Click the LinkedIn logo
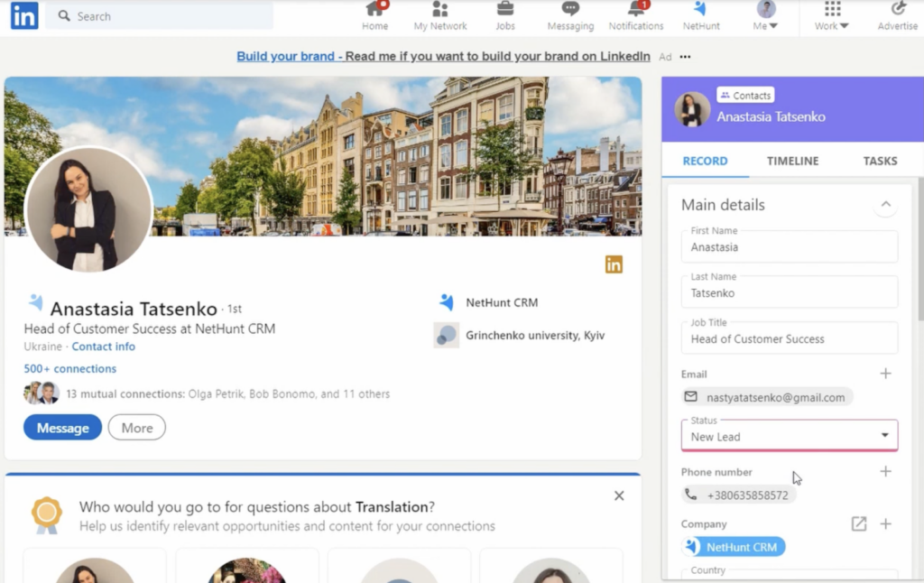The width and height of the screenshot is (924, 583). point(23,15)
